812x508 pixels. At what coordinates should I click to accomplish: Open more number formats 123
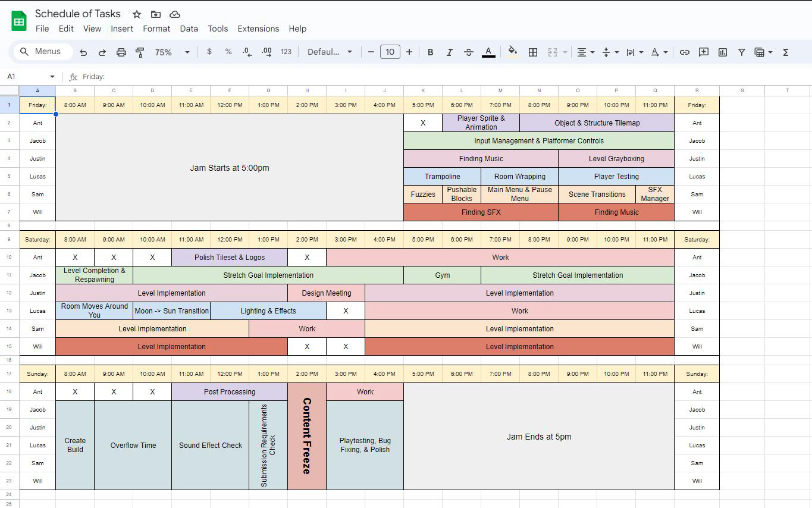click(x=286, y=52)
